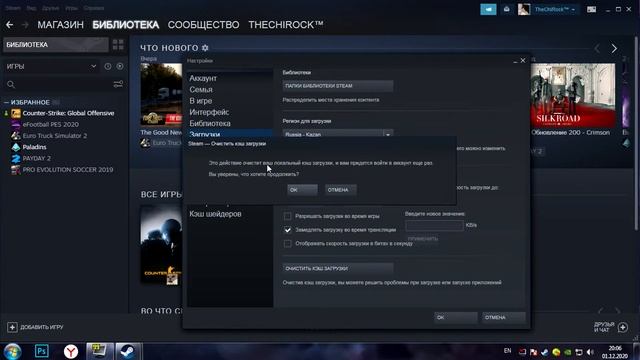Click the library BIBLIOTEKA home header button
Image resolution: width=640 pixels, height=360 pixels.
click(x=56, y=44)
